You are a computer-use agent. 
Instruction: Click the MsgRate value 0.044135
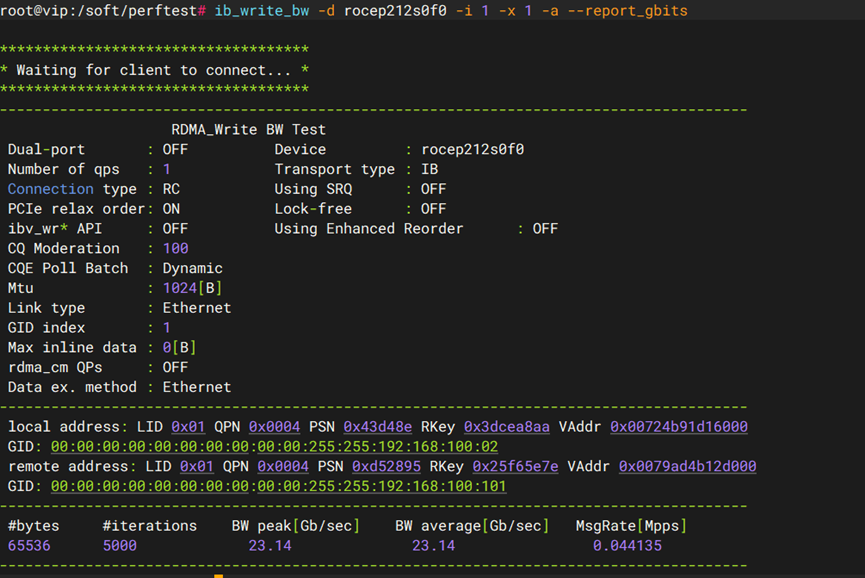[x=626, y=546]
